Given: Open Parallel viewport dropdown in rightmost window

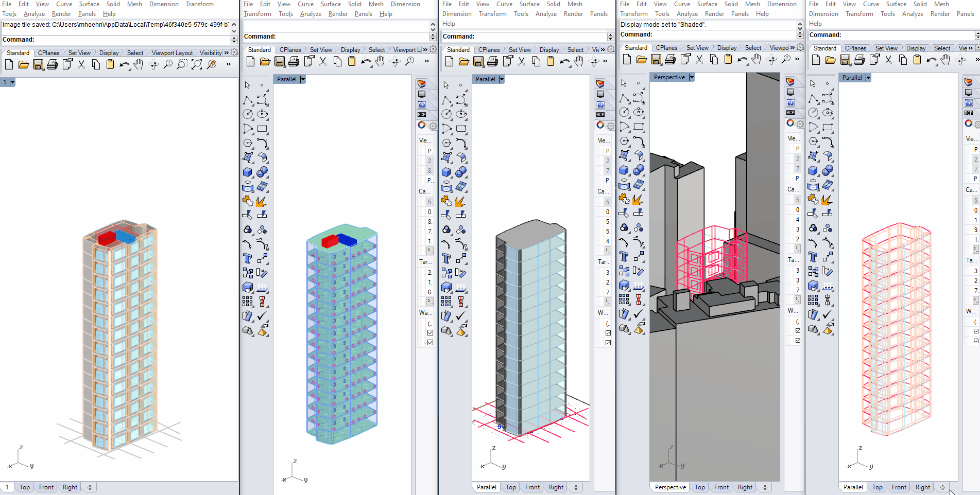Looking at the screenshot, I should (x=868, y=78).
